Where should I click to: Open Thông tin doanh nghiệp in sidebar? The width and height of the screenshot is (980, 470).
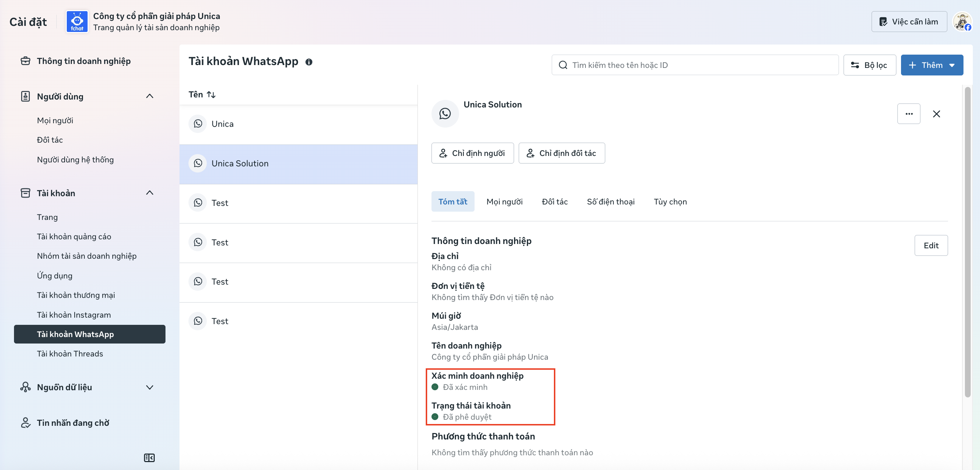pos(84,61)
